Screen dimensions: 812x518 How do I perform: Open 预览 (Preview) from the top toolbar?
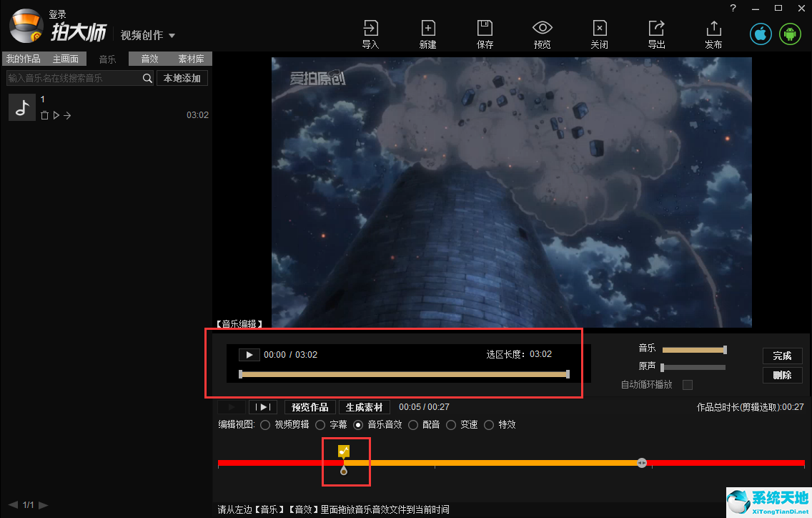click(542, 34)
